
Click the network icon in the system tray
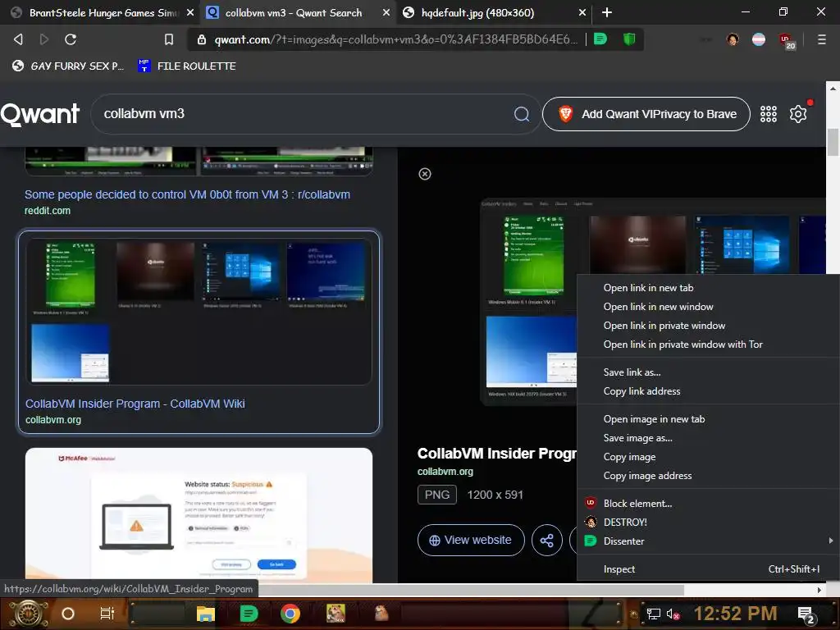point(653,614)
